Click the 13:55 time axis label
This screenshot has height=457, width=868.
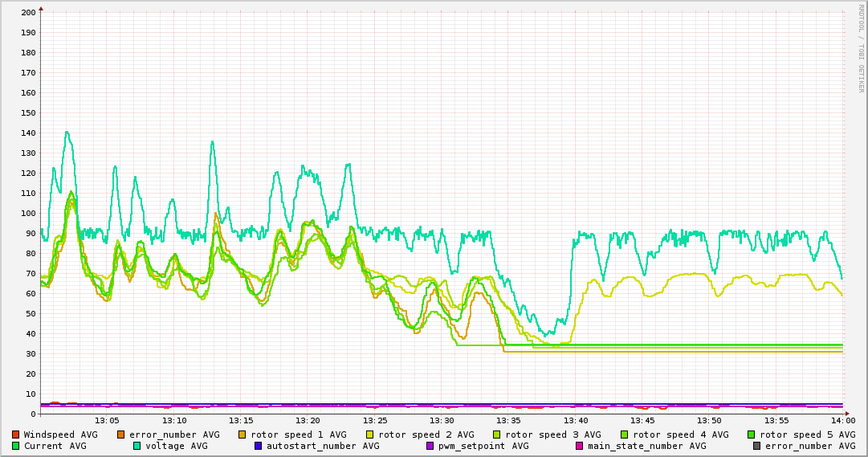[x=776, y=422]
